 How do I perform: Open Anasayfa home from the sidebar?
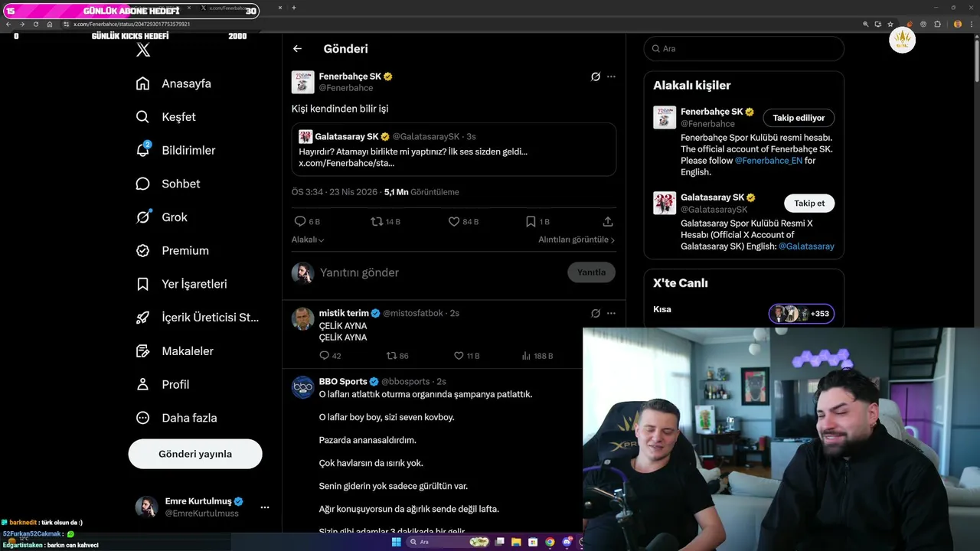pos(173,83)
